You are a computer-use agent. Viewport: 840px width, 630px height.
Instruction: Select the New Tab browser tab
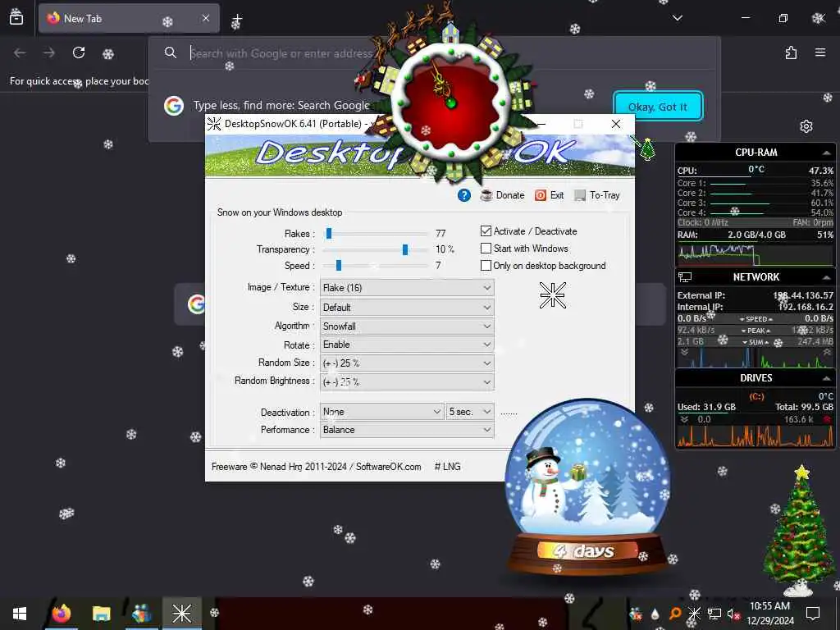tap(129, 18)
